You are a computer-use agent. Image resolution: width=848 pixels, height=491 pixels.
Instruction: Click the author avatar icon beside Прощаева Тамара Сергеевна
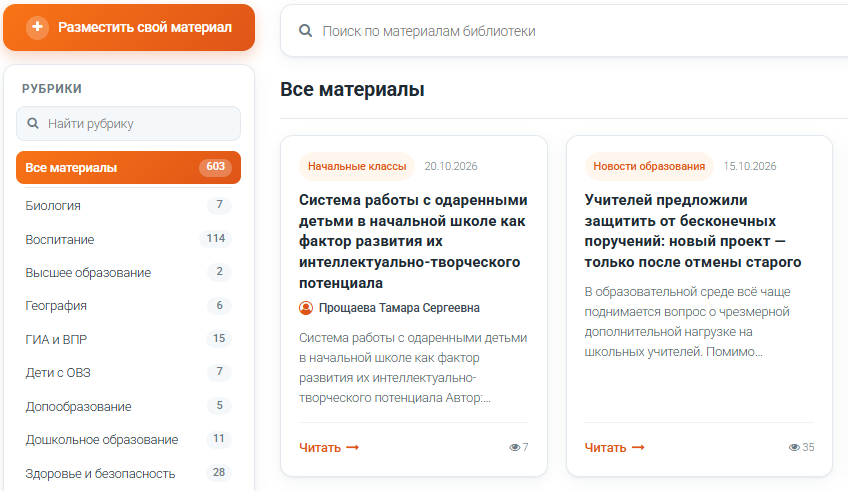306,308
